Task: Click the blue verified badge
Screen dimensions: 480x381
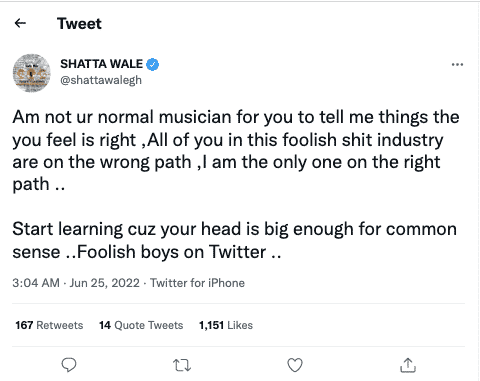Action: tap(153, 64)
